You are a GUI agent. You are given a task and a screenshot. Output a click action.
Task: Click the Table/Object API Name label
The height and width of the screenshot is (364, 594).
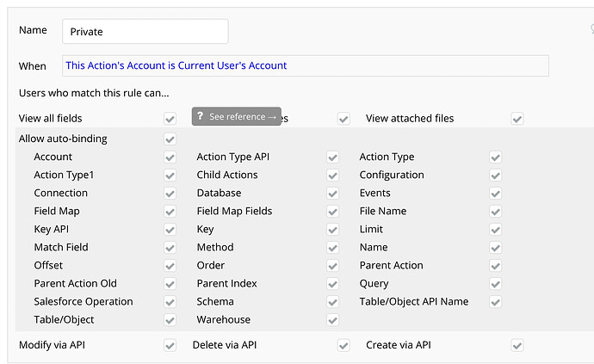(414, 301)
